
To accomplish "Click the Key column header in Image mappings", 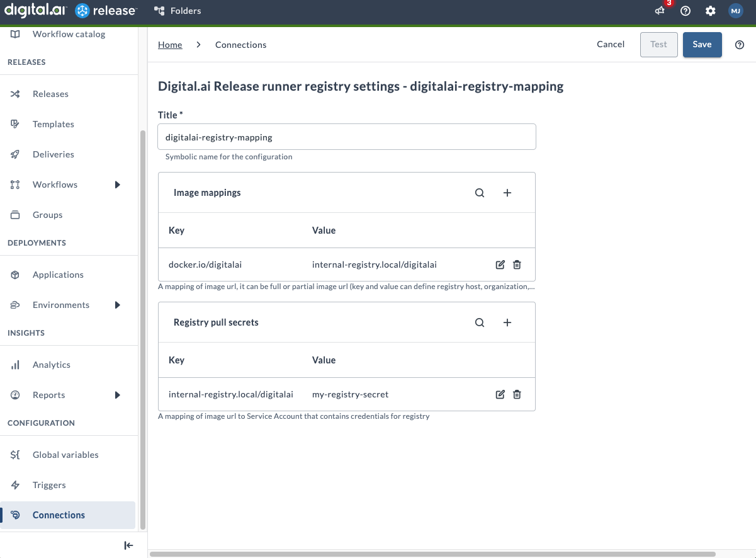I will point(176,231).
